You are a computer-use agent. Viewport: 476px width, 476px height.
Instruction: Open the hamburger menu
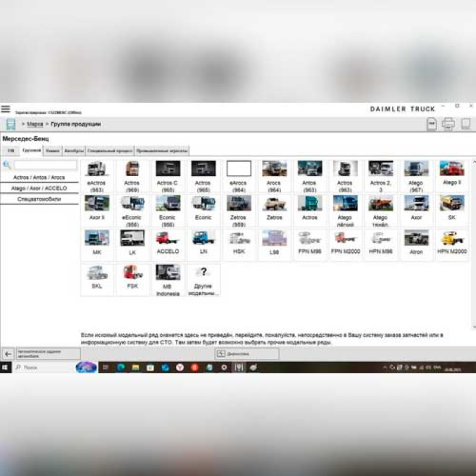click(5, 109)
